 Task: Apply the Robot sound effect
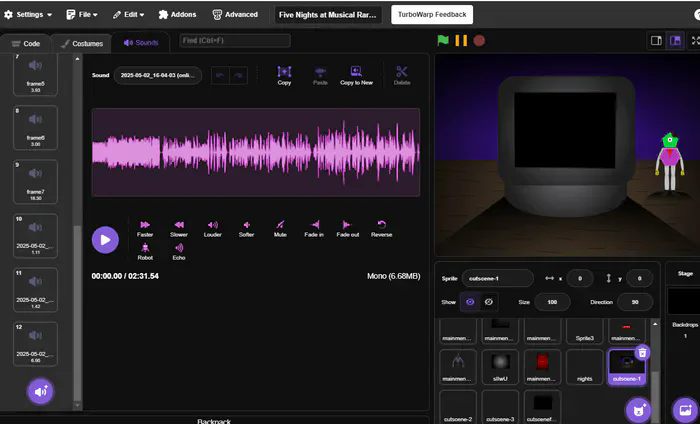click(145, 248)
